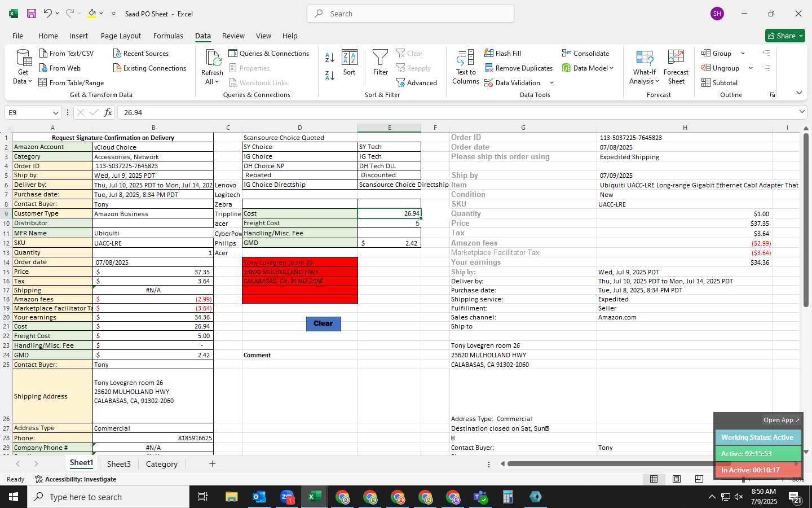
Task: Change highlight fill color
Action: tap(92, 14)
